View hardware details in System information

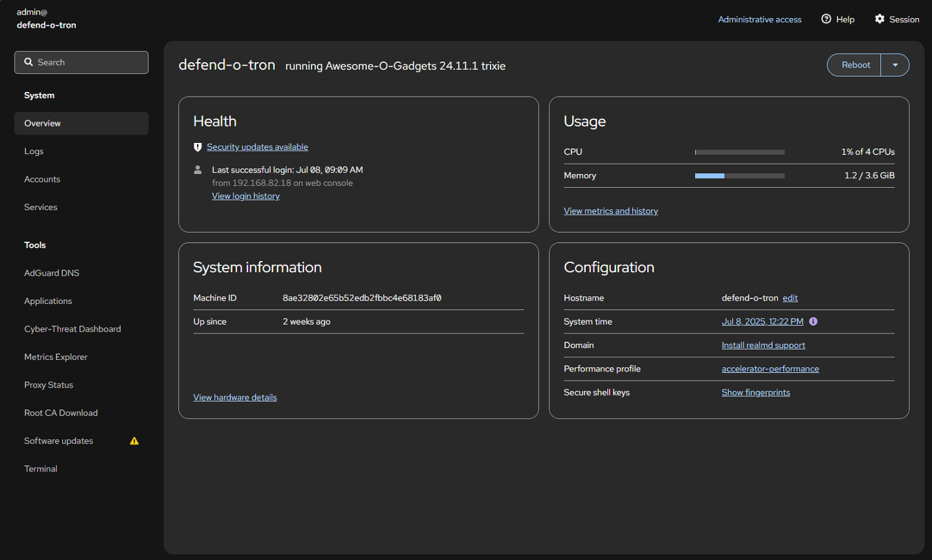[x=235, y=397]
